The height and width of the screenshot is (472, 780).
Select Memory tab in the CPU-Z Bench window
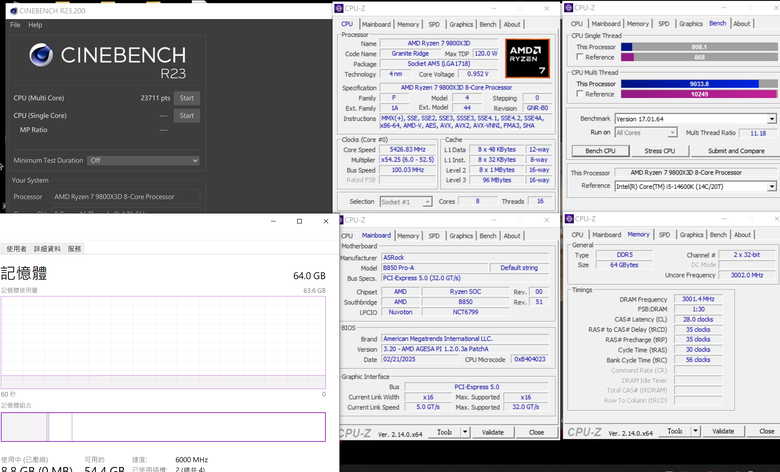point(638,24)
